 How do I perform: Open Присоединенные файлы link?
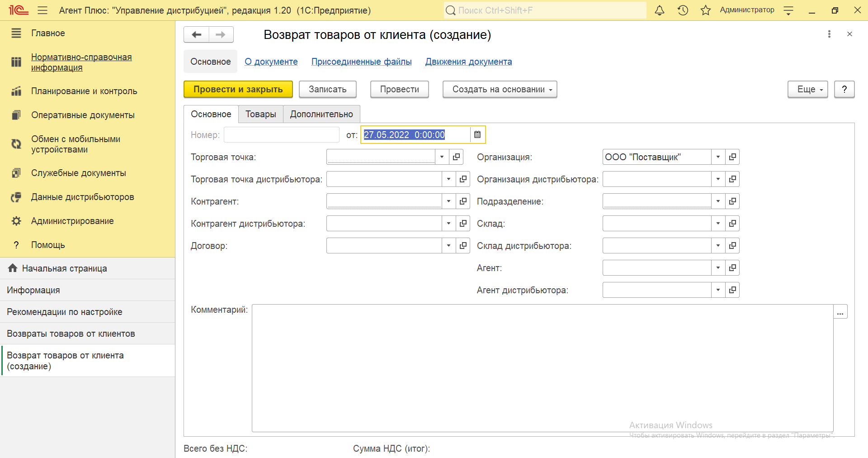tap(361, 62)
